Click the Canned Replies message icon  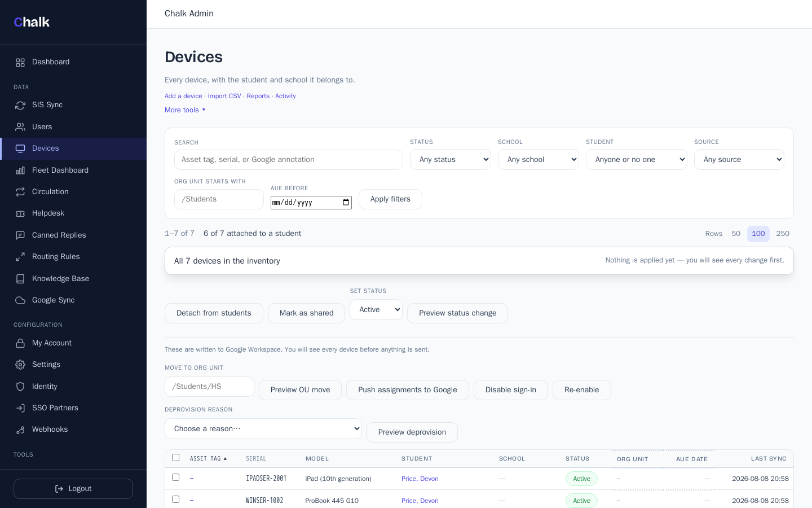[20, 235]
